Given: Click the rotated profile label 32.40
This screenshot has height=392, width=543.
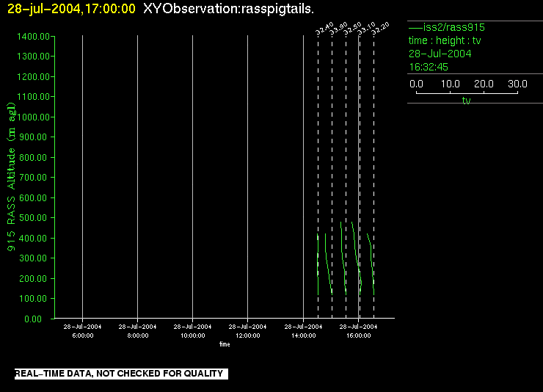Looking at the screenshot, I should tap(324, 29).
